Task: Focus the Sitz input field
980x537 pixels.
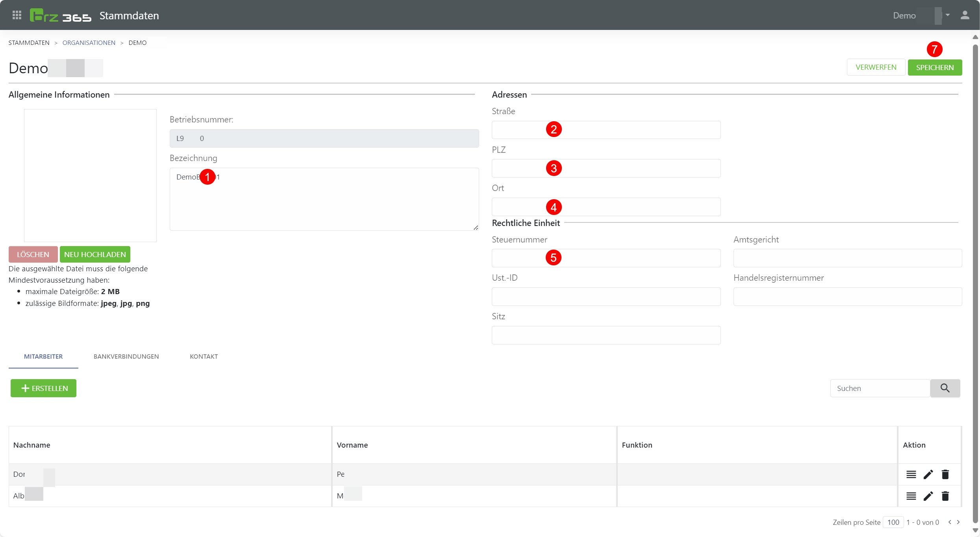Action: [606, 335]
